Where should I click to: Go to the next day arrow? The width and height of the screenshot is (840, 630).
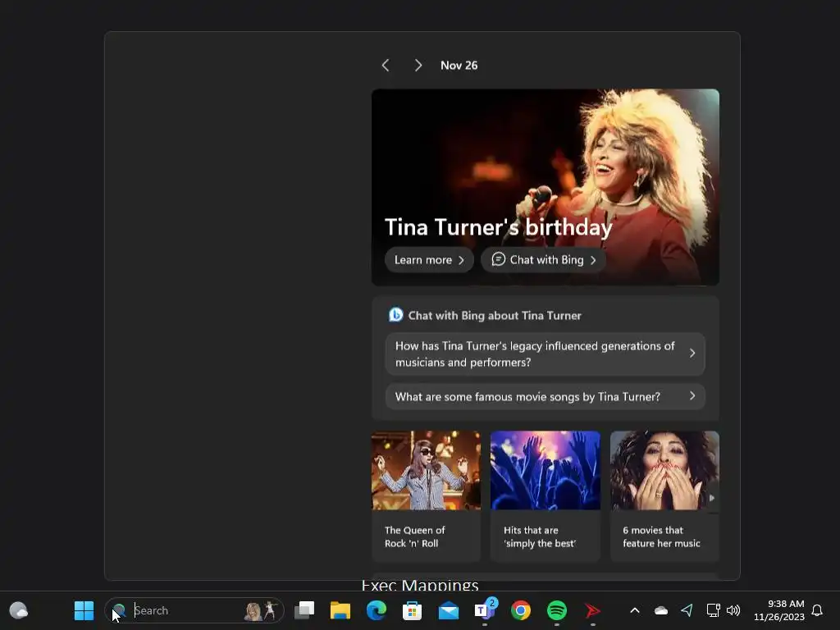[418, 66]
